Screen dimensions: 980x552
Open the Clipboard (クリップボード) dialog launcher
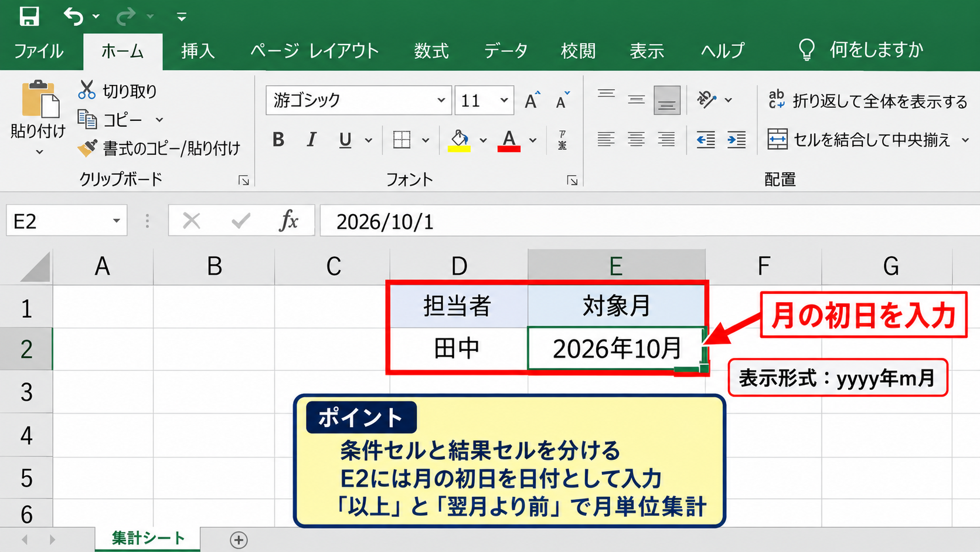coord(243,181)
